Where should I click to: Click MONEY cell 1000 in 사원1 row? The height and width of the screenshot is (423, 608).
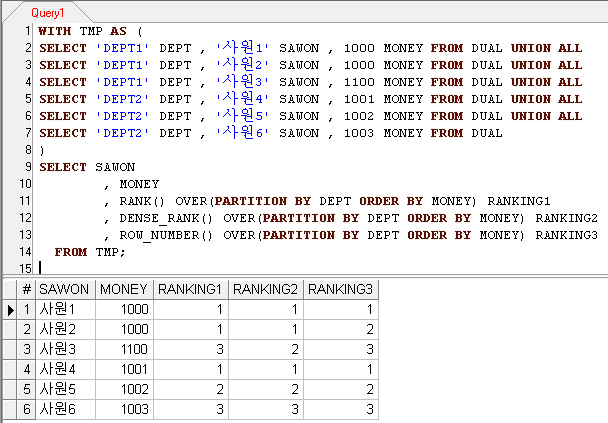coord(124,310)
